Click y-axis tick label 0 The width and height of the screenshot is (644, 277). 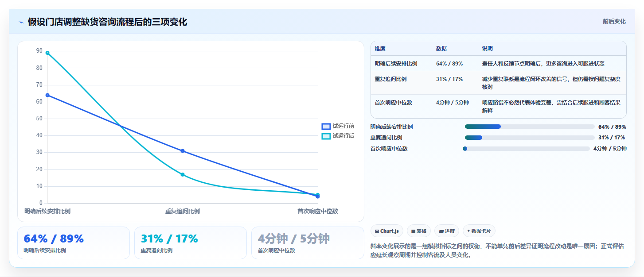pos(41,203)
